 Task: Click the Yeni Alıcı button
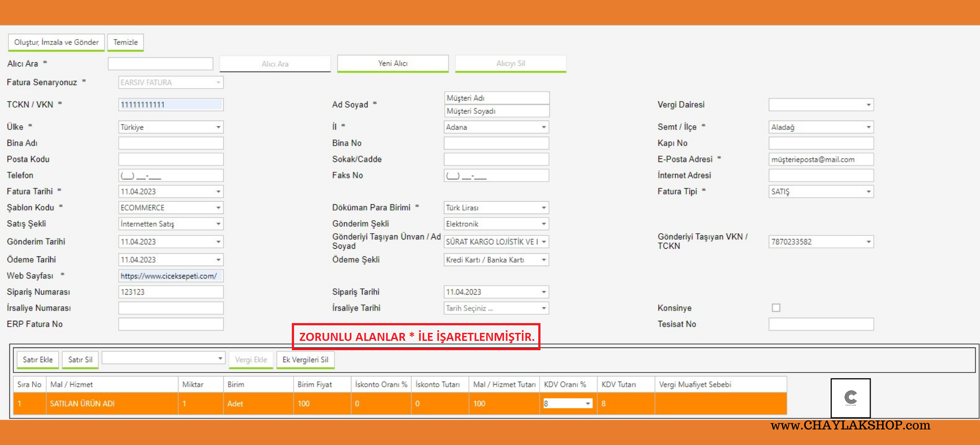(393, 63)
